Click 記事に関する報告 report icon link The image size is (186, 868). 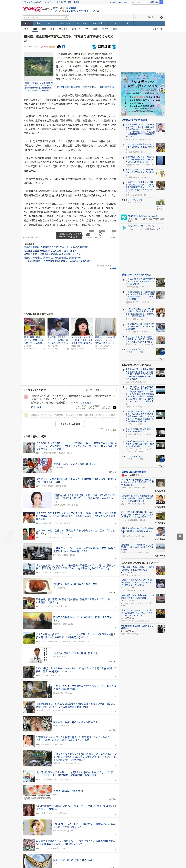click(31, 238)
